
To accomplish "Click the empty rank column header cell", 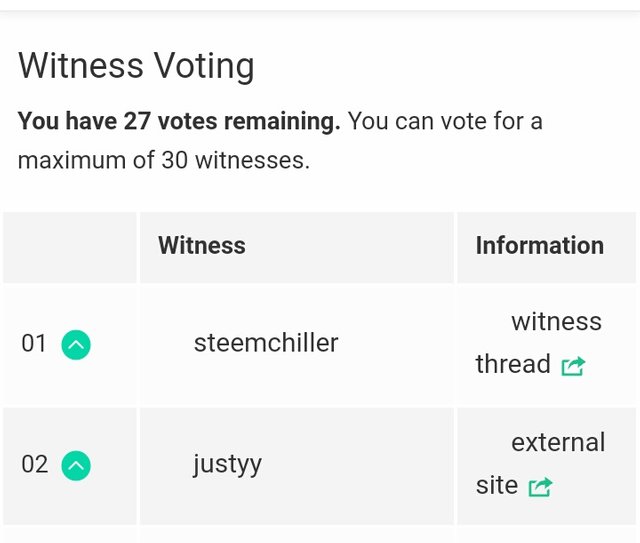I will (69, 247).
